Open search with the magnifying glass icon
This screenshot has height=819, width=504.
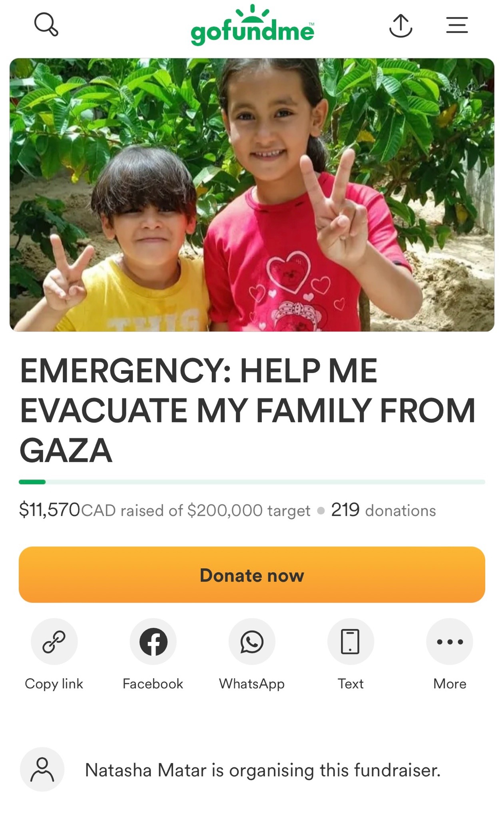46,25
